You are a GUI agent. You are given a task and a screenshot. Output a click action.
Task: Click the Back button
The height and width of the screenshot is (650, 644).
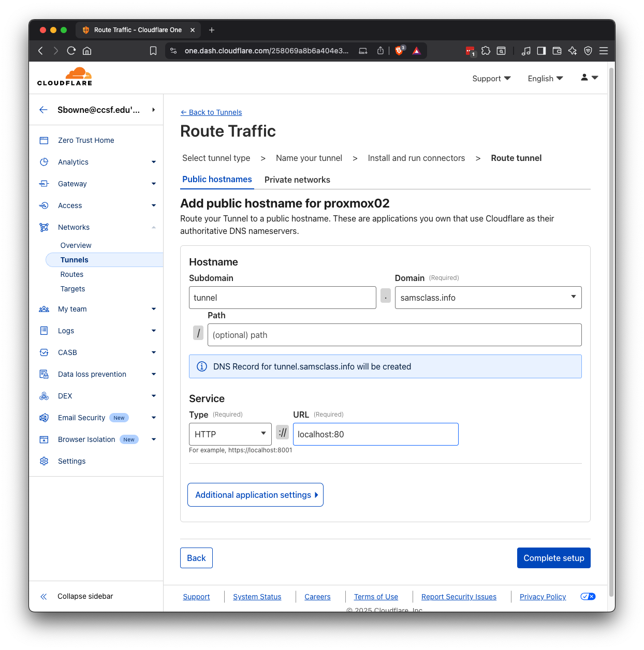(x=196, y=558)
